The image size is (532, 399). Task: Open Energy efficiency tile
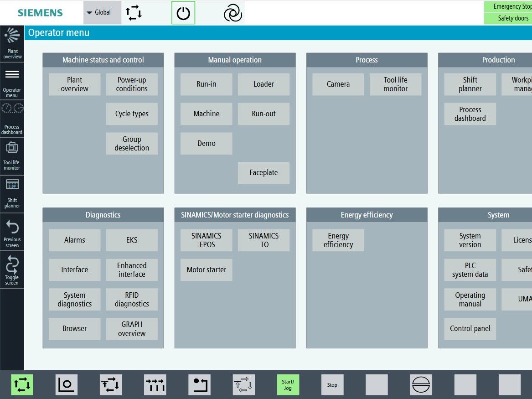338,240
